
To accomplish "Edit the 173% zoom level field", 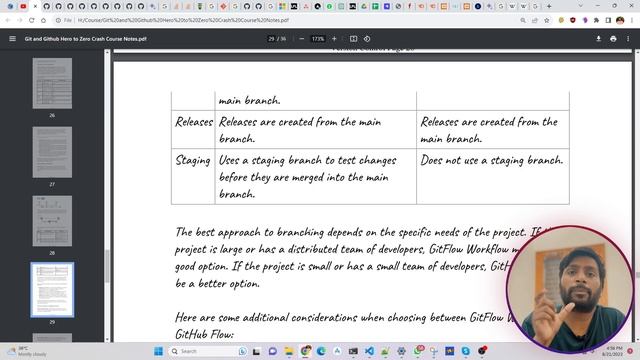I will click(x=318, y=39).
